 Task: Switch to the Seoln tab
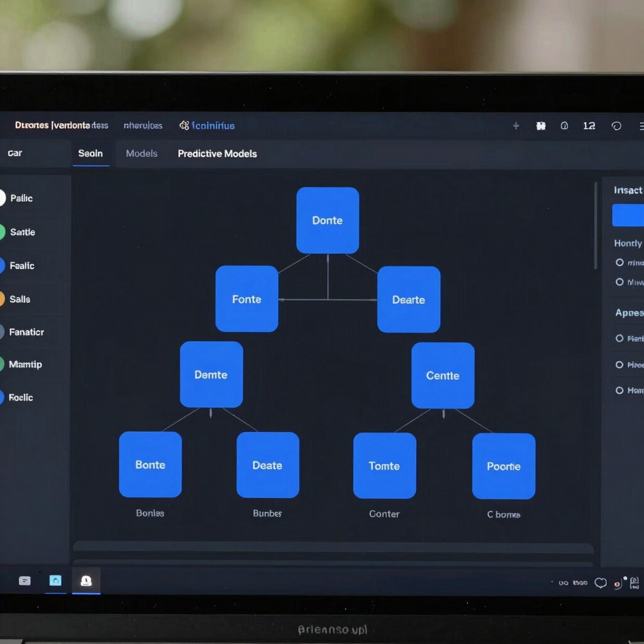coord(91,153)
